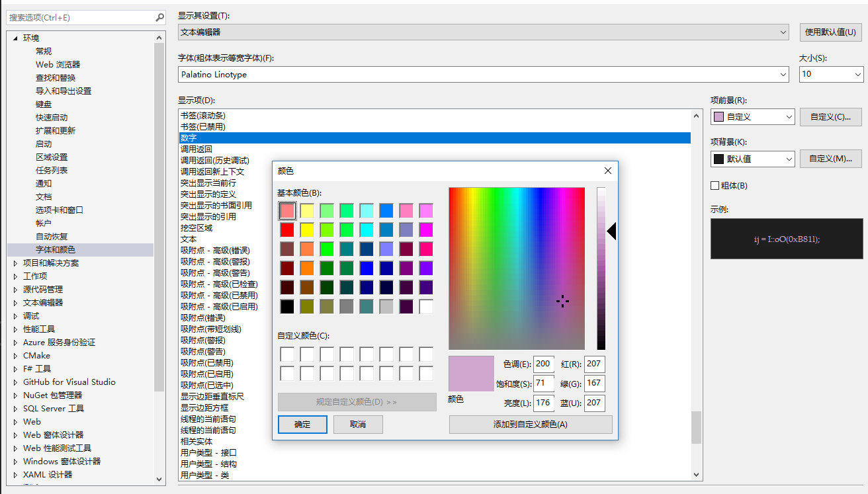Click the 饱和度(S) saturation field
Screen dimensions: 868x494
coord(544,383)
